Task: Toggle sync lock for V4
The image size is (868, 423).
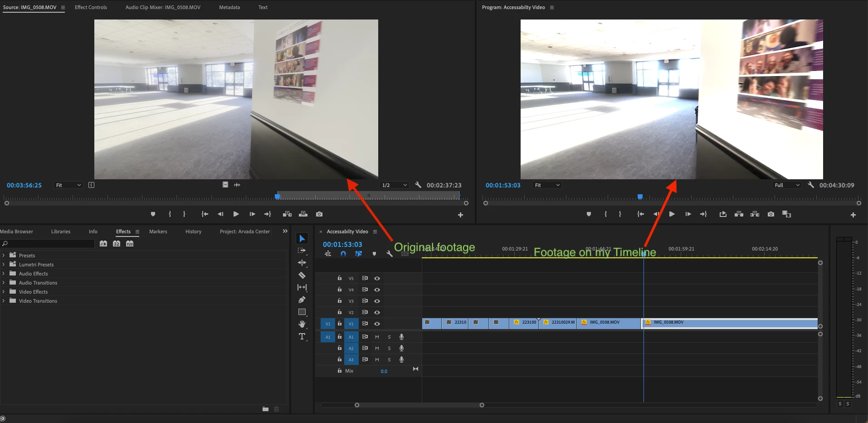Action: click(365, 290)
